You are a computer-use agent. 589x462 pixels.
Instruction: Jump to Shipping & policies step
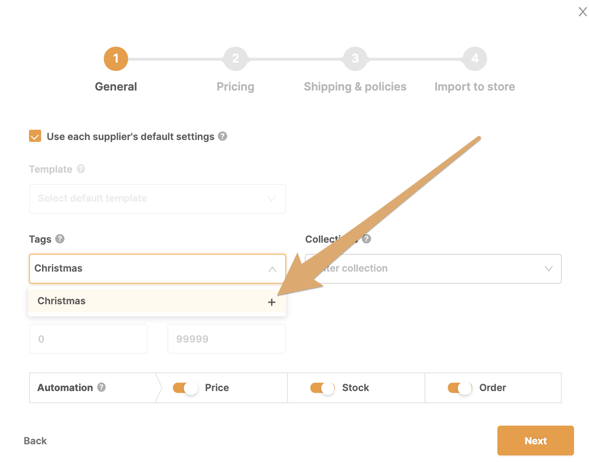pyautogui.click(x=355, y=87)
